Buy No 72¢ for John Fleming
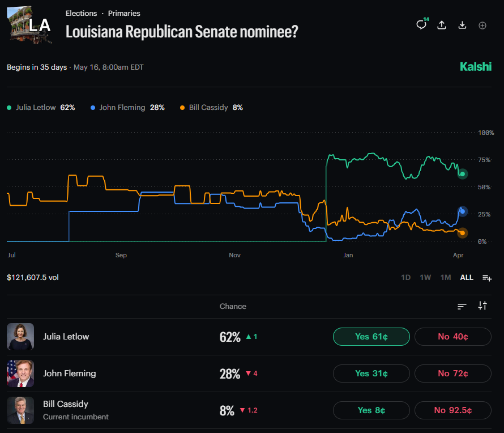This screenshot has height=433, width=504. pos(452,373)
